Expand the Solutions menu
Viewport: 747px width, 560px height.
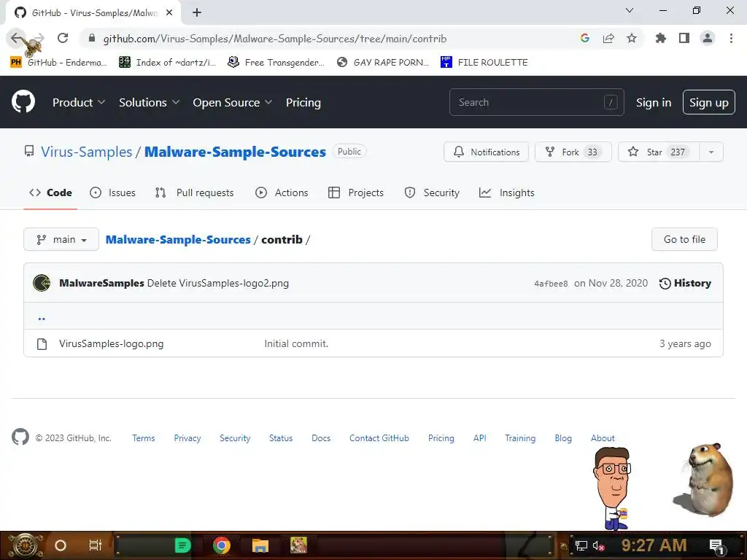[149, 102]
